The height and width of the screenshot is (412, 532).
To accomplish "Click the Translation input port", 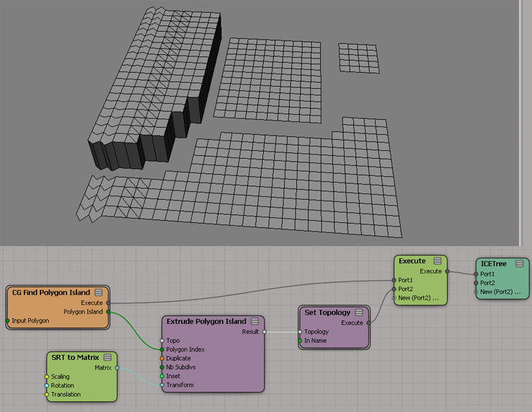I will (47, 395).
